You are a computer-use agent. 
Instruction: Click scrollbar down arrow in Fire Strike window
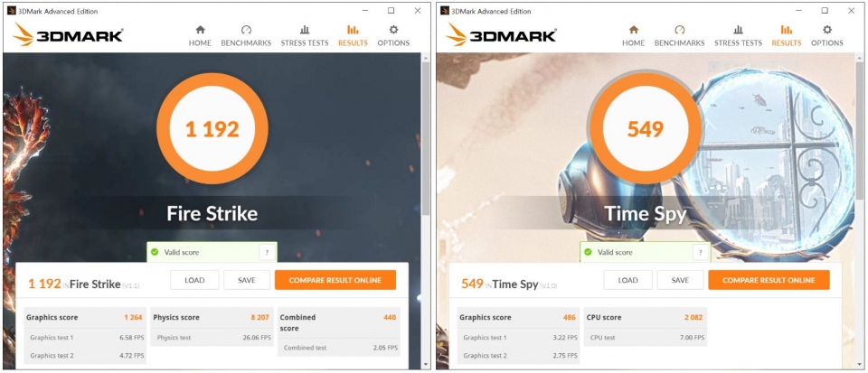[x=426, y=365]
